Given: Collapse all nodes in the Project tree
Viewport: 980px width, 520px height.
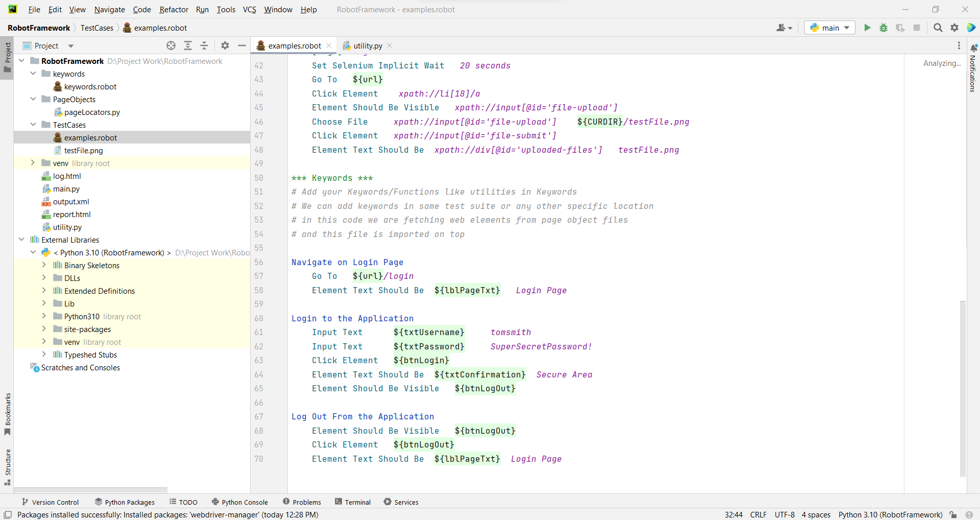Looking at the screenshot, I should tap(204, 45).
